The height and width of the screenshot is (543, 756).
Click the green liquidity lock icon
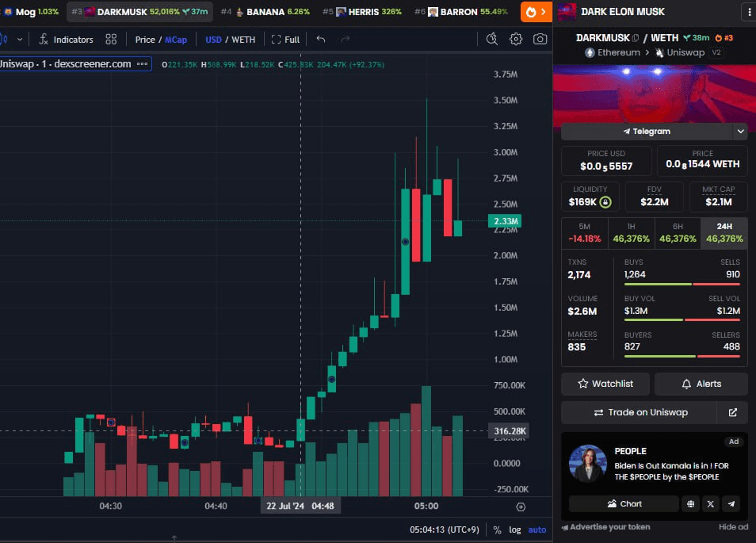pyautogui.click(x=605, y=202)
